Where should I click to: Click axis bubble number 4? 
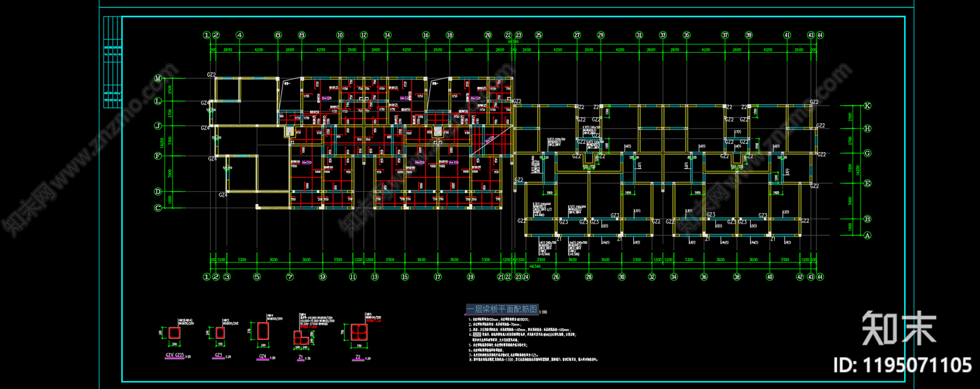coord(239,35)
